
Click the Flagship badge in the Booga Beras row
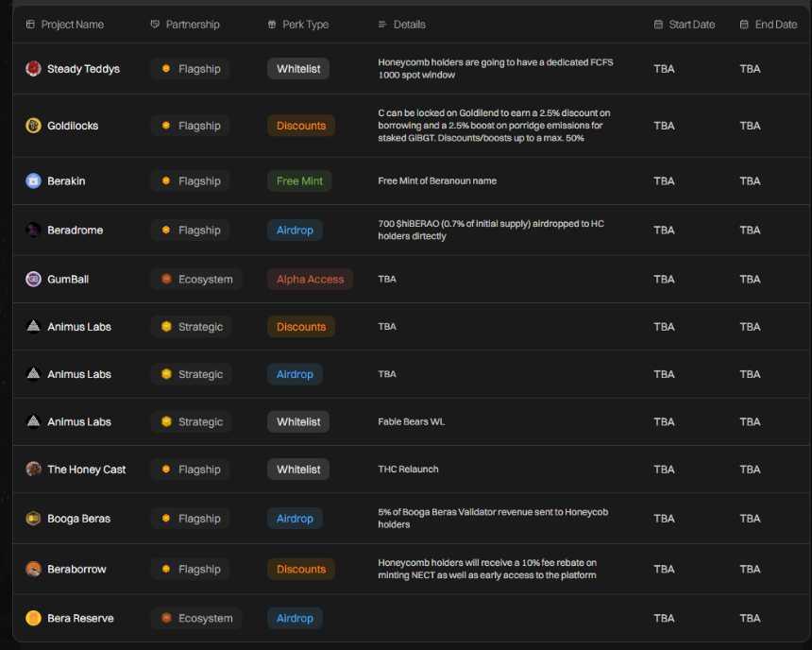pyautogui.click(x=190, y=519)
